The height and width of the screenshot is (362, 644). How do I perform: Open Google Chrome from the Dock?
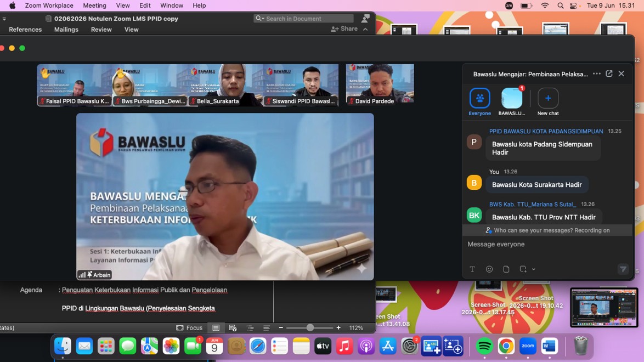pos(506,346)
